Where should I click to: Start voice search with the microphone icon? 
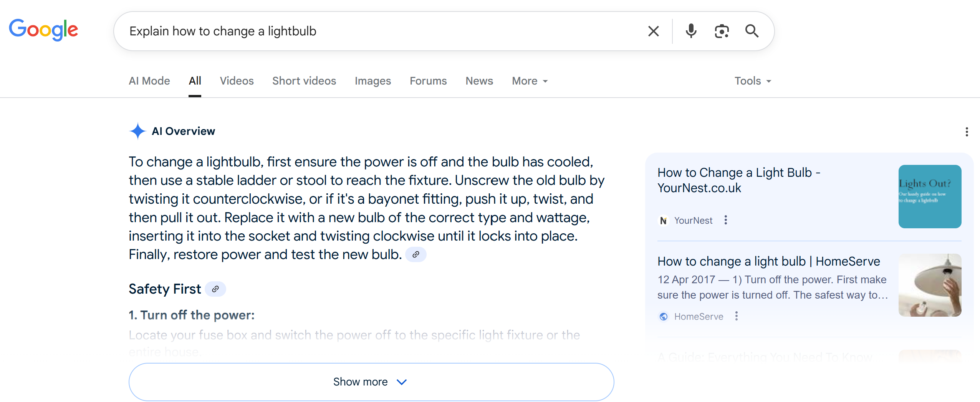(691, 31)
